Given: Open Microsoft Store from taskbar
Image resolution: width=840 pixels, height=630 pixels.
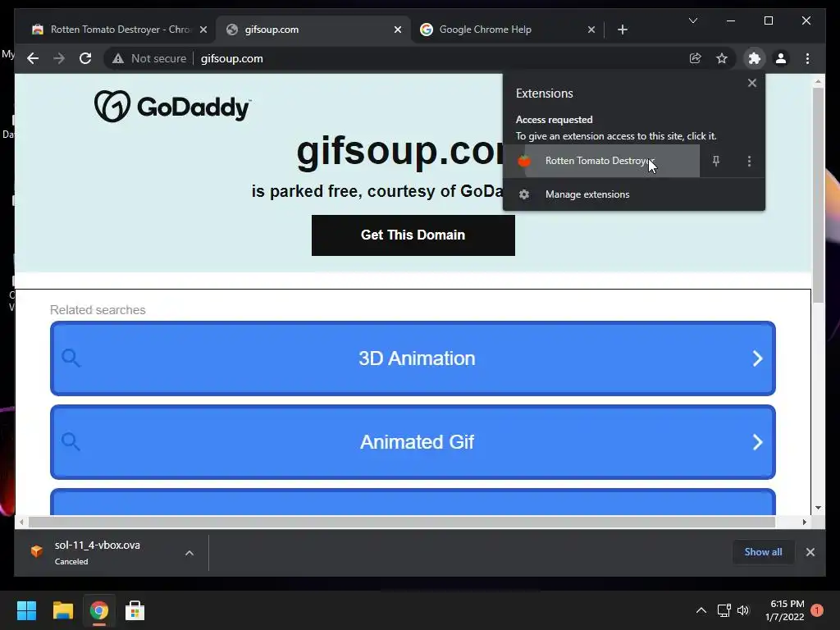Looking at the screenshot, I should point(135,610).
